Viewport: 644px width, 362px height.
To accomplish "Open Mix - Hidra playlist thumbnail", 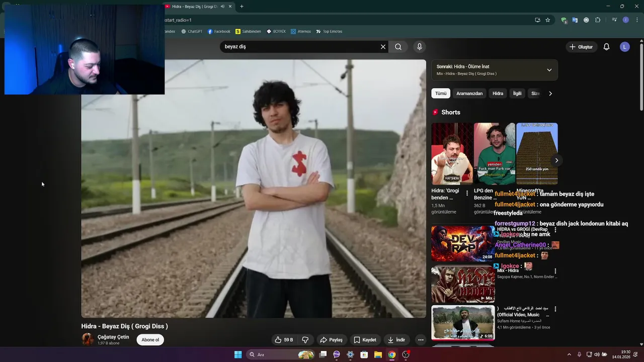I will coord(463,284).
